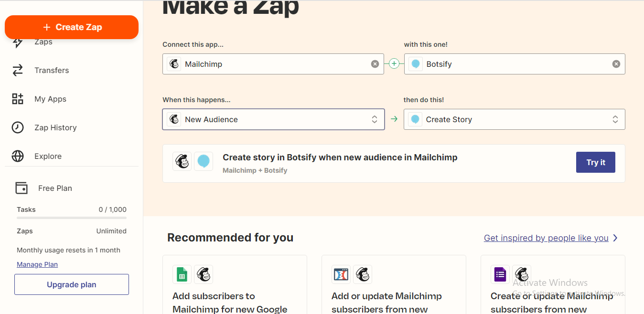Click the Google Forms icon in the third card
Image resolution: width=644 pixels, height=314 pixels.
pos(500,274)
